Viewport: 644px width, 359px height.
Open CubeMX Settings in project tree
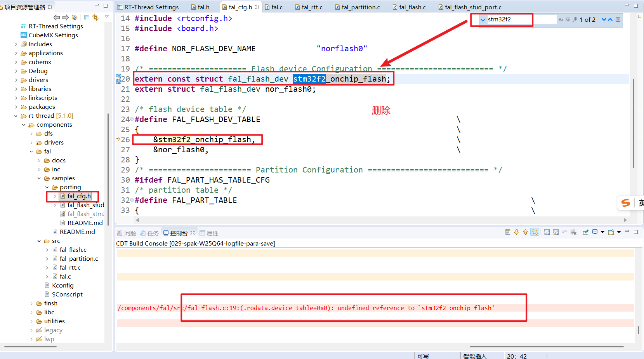53,35
